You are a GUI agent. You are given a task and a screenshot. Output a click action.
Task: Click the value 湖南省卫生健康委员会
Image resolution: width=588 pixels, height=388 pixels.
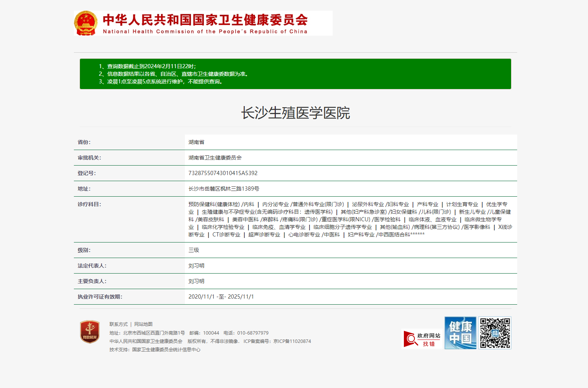pyautogui.click(x=215, y=158)
